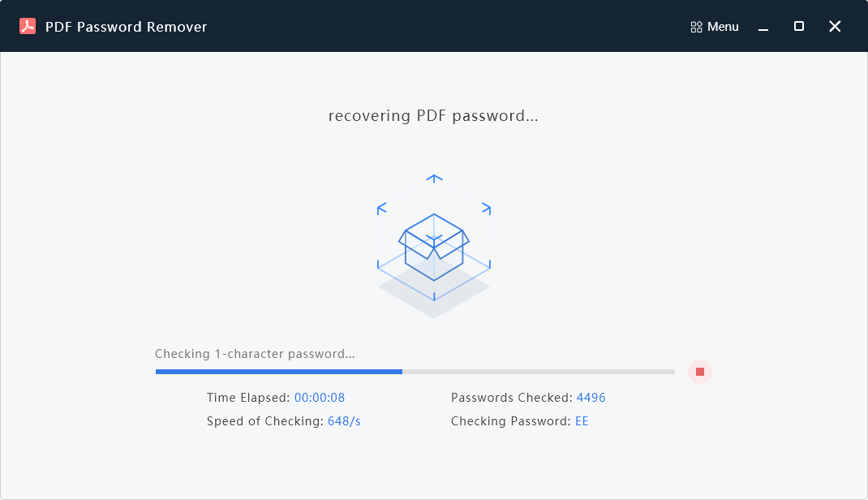Click the PDF Password Remover title text
This screenshot has height=500, width=868.
[126, 26]
